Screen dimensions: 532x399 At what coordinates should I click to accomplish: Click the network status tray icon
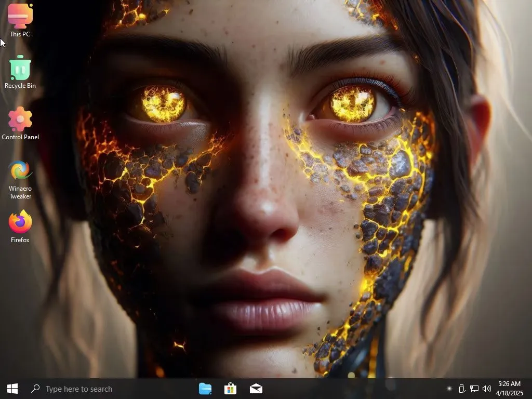(474, 388)
